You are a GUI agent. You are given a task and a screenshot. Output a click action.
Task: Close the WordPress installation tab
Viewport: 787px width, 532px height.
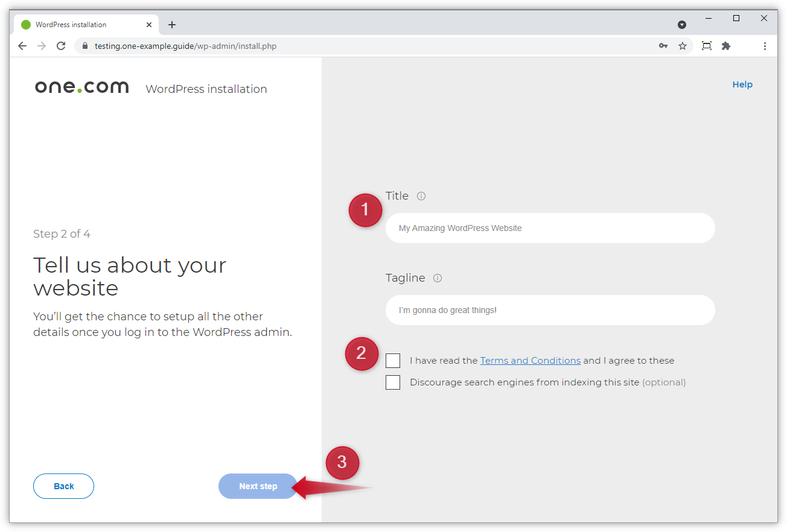(150, 25)
